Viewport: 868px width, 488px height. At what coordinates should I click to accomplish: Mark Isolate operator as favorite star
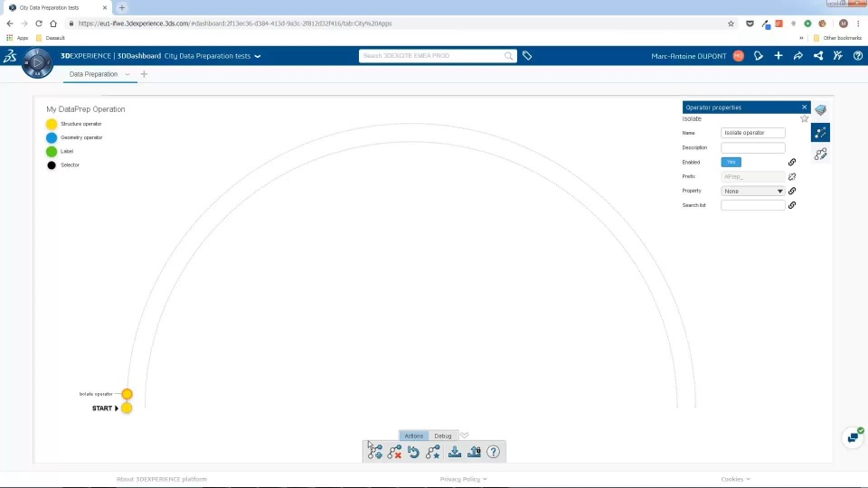tap(805, 118)
